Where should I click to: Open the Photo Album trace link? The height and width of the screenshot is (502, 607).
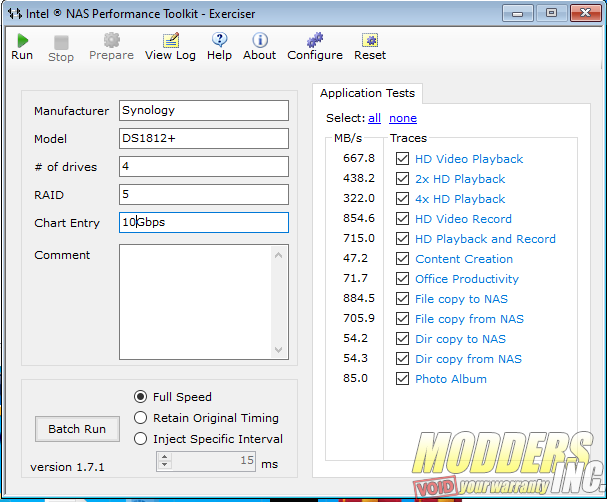[451, 379]
